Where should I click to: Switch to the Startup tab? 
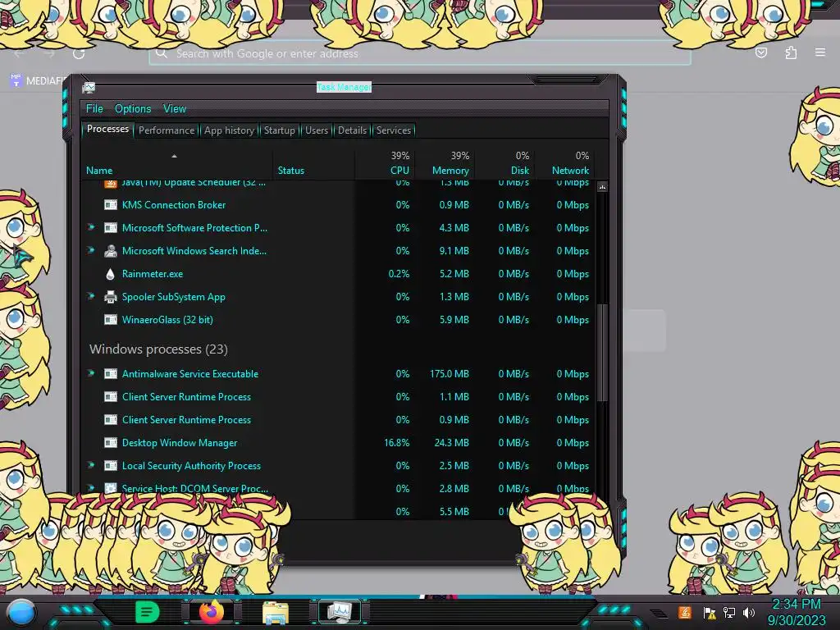click(279, 130)
